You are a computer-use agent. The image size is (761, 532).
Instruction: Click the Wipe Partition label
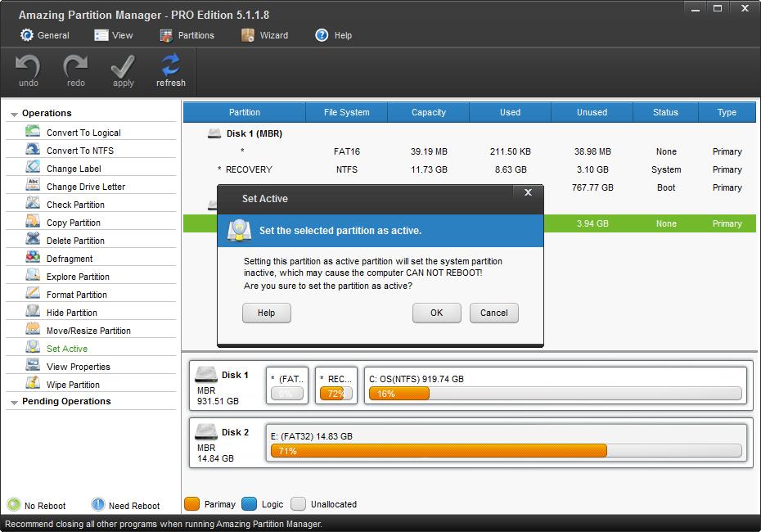pyautogui.click(x=73, y=385)
